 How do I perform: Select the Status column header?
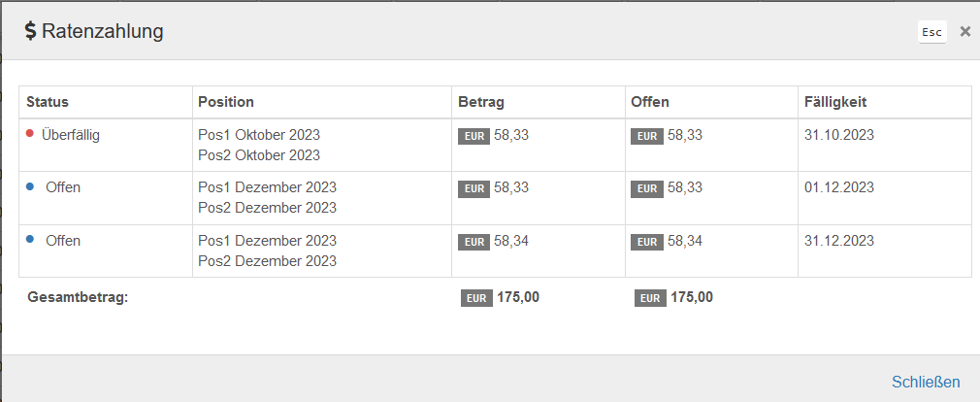pyautogui.click(x=48, y=102)
